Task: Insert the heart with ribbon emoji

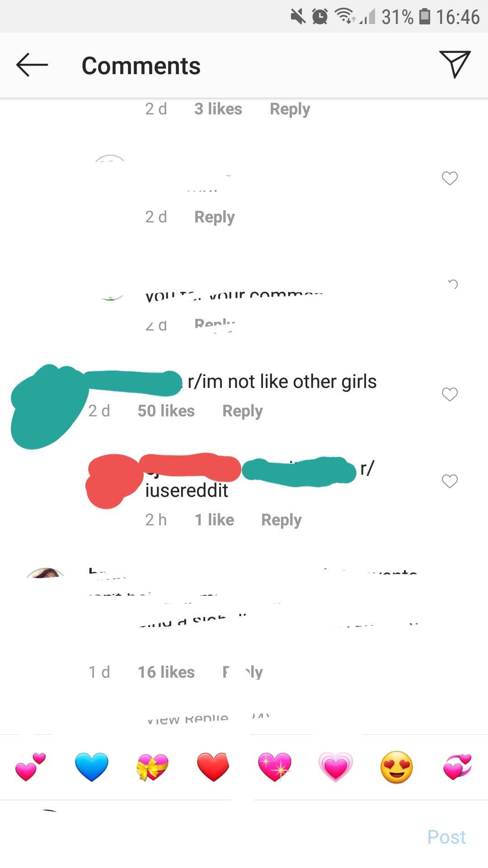Action: pyautogui.click(x=153, y=767)
